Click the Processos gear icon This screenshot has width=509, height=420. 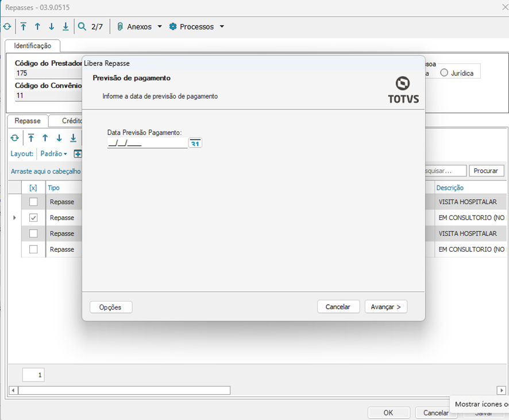coord(173,26)
